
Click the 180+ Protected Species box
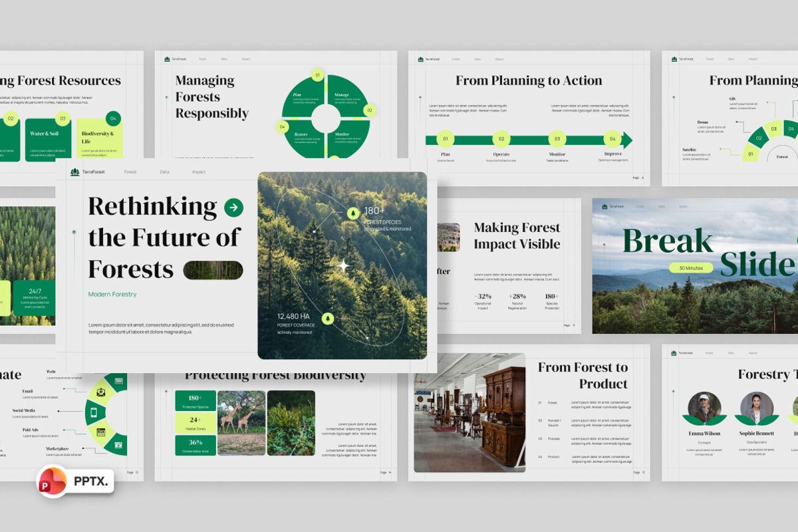point(196,401)
